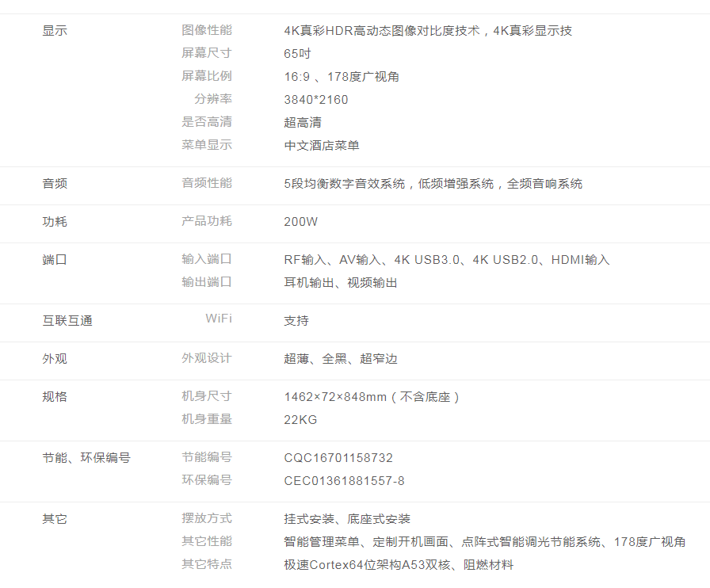Select the 3840*2160 resolution value
Viewport: 710px width, 588px height.
click(x=315, y=100)
